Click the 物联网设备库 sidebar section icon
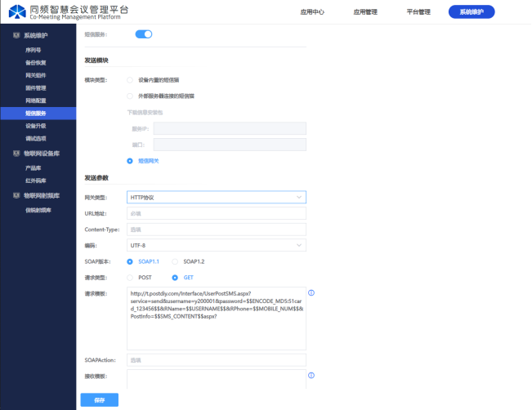Viewport: 532px width, 410px height. pyautogui.click(x=16, y=153)
